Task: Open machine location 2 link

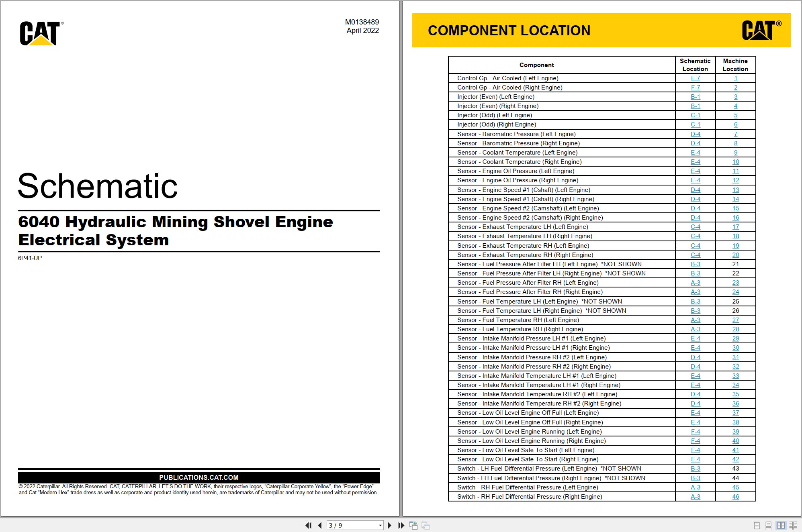Action: [736, 88]
